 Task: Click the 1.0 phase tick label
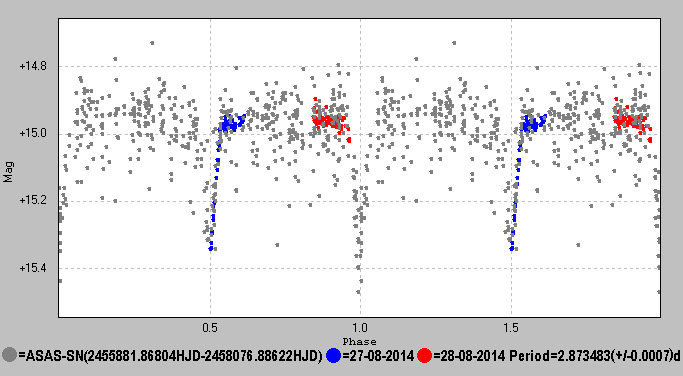pyautogui.click(x=360, y=327)
